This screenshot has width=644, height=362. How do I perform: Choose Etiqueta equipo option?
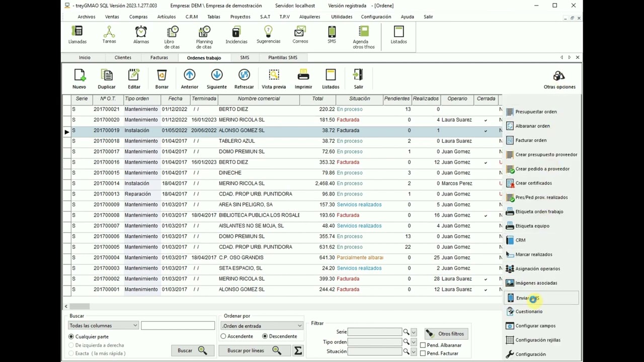tap(527, 226)
